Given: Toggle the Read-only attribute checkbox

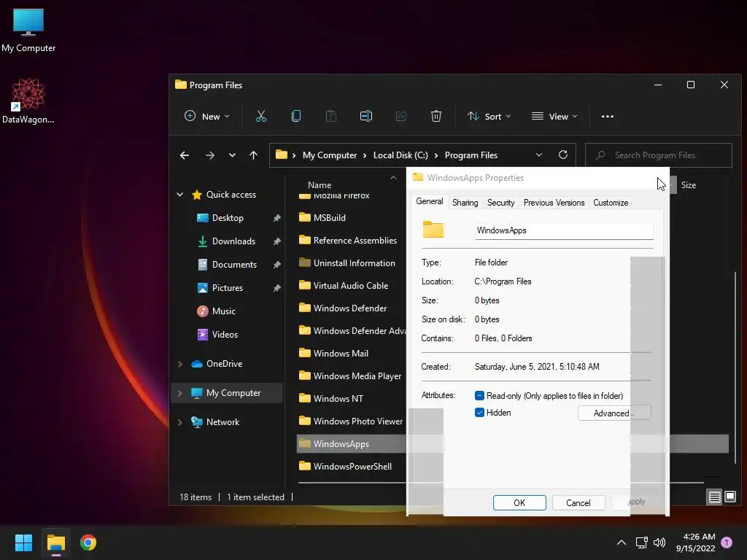Looking at the screenshot, I should coord(479,396).
